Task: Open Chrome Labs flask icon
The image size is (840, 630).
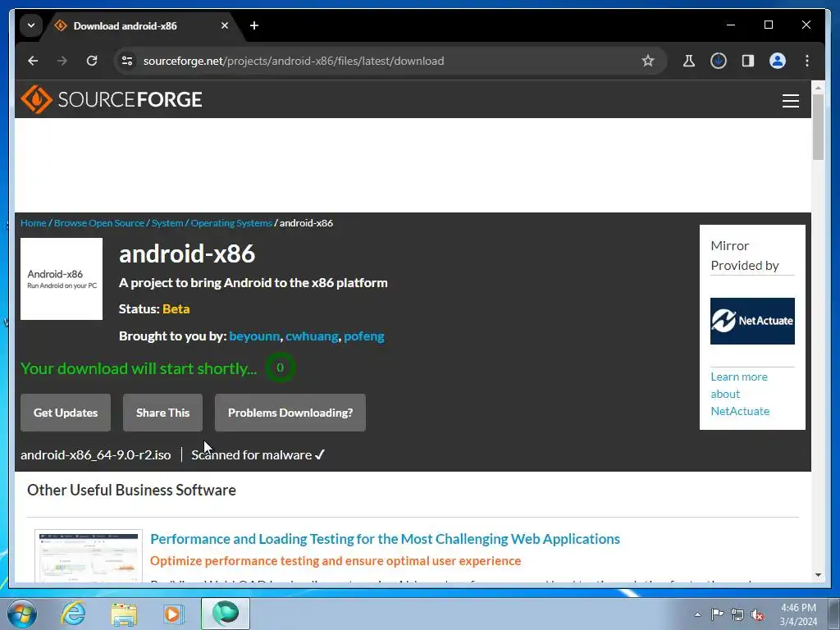Action: point(689,61)
